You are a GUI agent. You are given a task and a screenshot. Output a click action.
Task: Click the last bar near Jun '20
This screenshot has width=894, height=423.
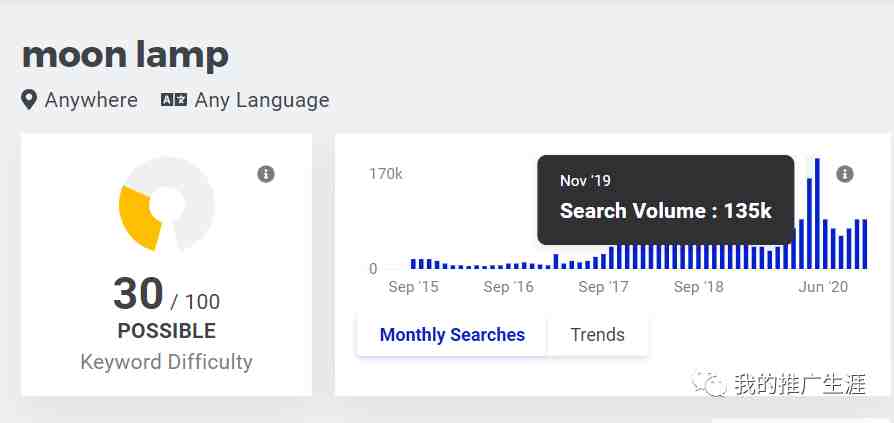[x=864, y=244]
